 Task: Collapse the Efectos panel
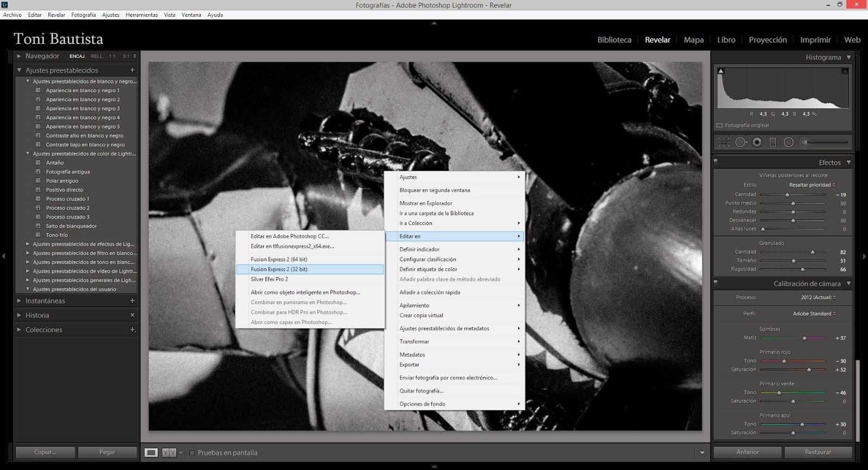click(x=848, y=162)
